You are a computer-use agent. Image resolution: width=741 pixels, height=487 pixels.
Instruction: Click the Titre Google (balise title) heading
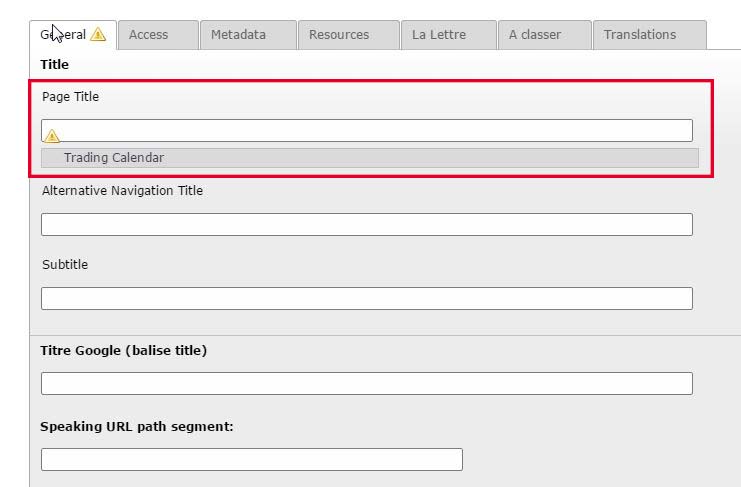[x=124, y=350]
